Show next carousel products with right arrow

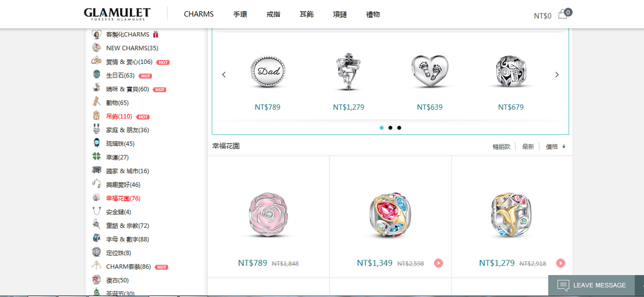click(x=557, y=75)
